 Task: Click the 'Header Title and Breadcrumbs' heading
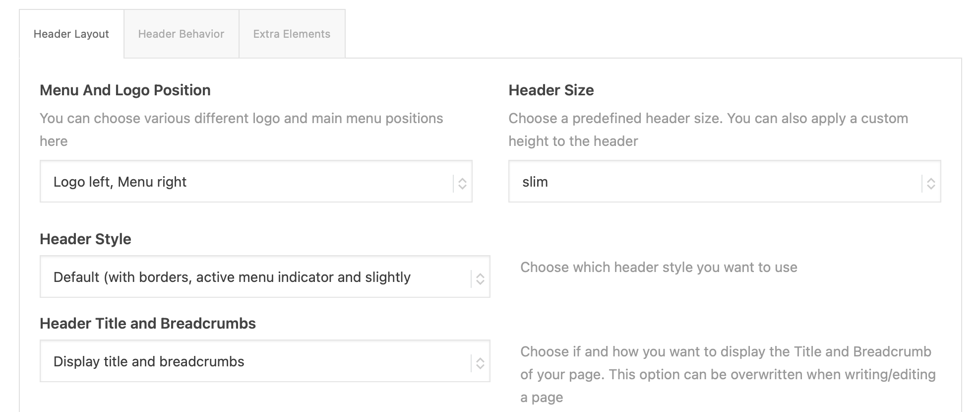pos(148,324)
